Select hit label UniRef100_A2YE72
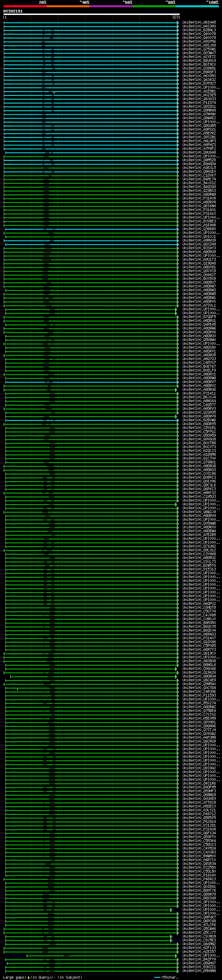Screen dimensions: 222x980 click(199, 57)
